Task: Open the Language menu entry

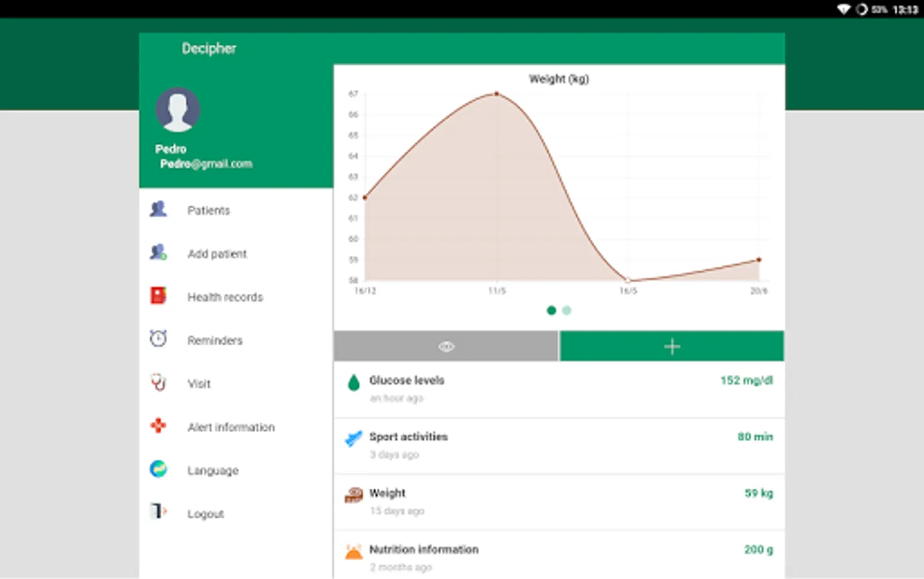Action: 236,470
